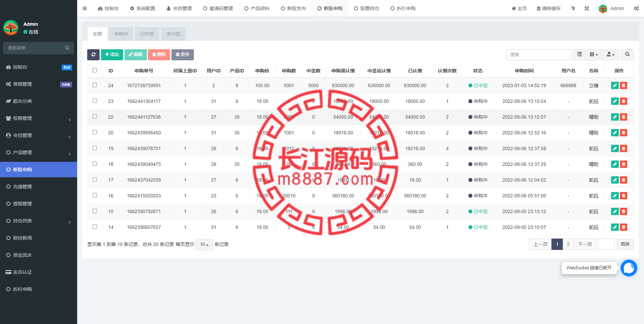Edit the row with ID 18
The image size is (644, 324).
pos(615,164)
